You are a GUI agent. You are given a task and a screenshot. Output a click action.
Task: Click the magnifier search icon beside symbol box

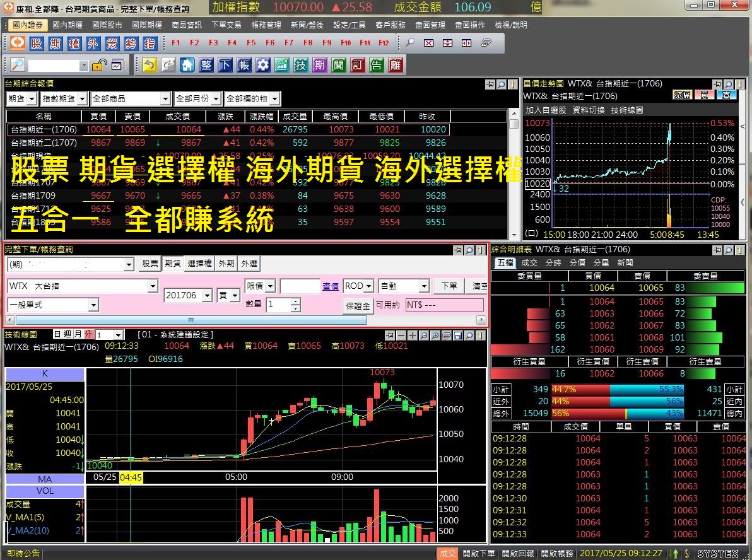[17, 65]
